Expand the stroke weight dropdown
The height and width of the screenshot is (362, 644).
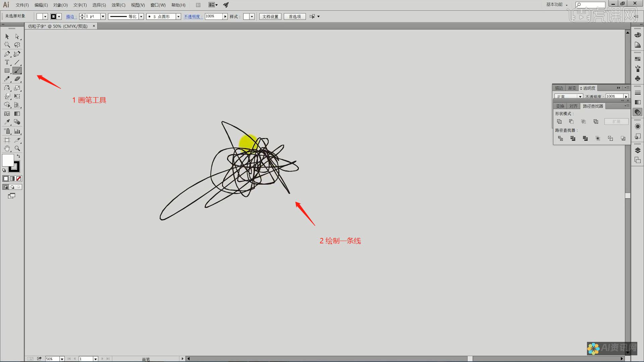pyautogui.click(x=103, y=16)
